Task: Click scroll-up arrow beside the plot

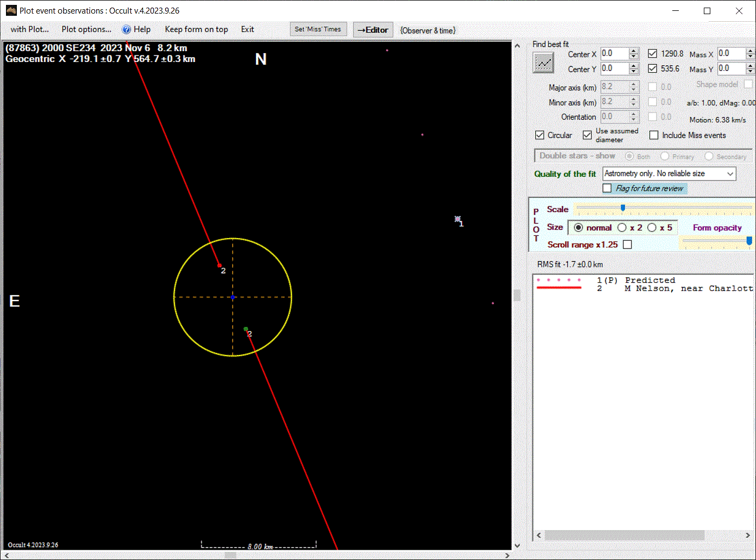Action: [x=517, y=47]
